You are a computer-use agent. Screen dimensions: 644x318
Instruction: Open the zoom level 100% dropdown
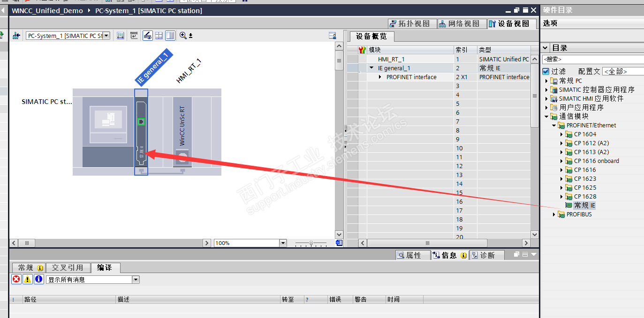coord(283,243)
